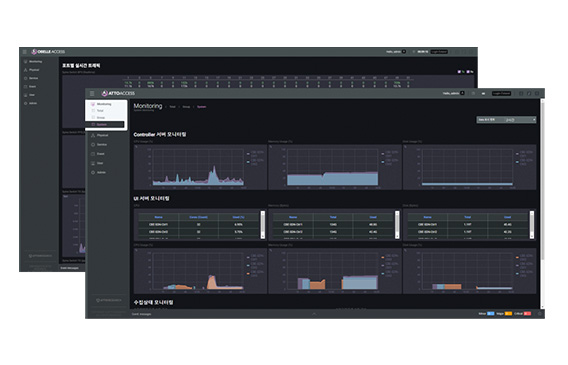568x365 pixels.
Task: Click the admin user badge icon
Action: click(462, 93)
